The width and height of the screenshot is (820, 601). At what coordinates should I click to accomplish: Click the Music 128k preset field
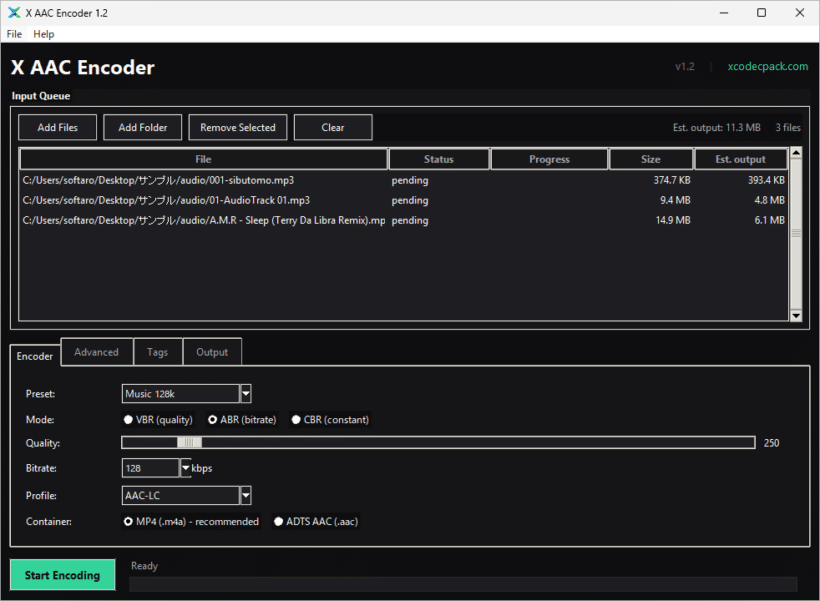click(180, 394)
